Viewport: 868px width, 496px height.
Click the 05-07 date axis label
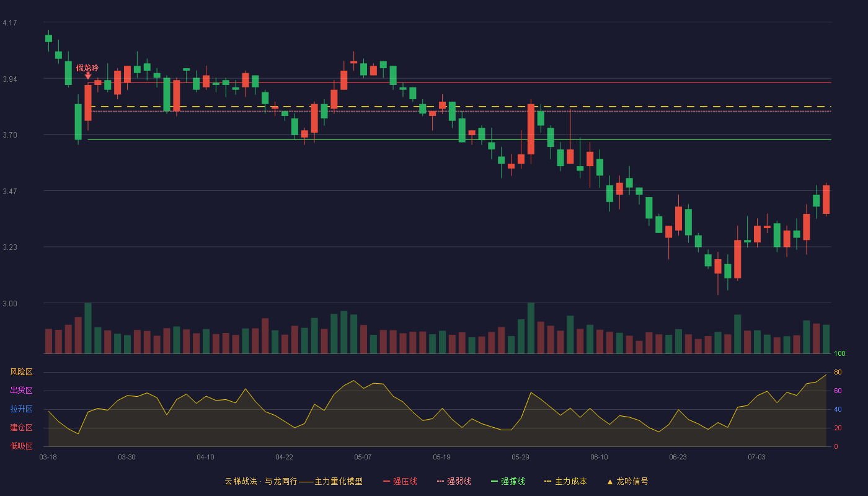point(363,457)
